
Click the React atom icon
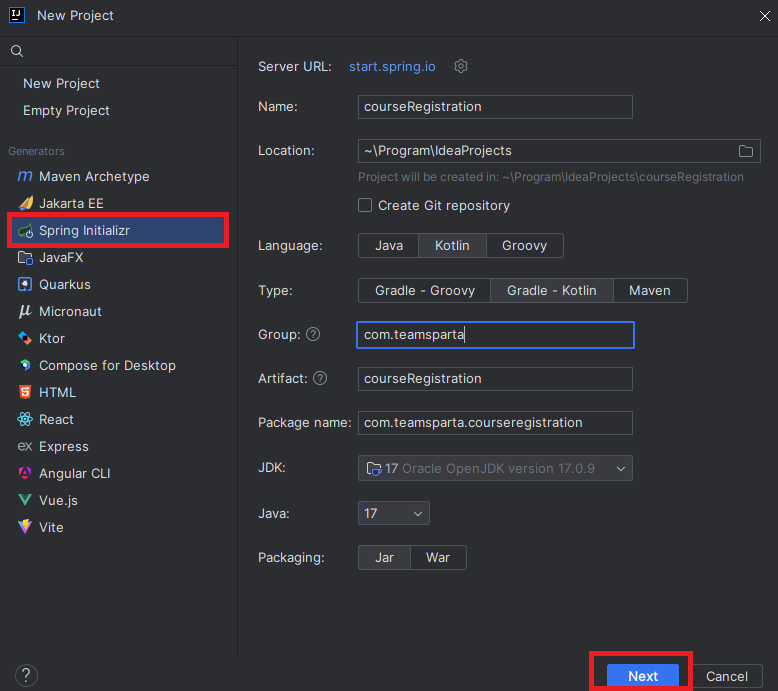(x=25, y=419)
